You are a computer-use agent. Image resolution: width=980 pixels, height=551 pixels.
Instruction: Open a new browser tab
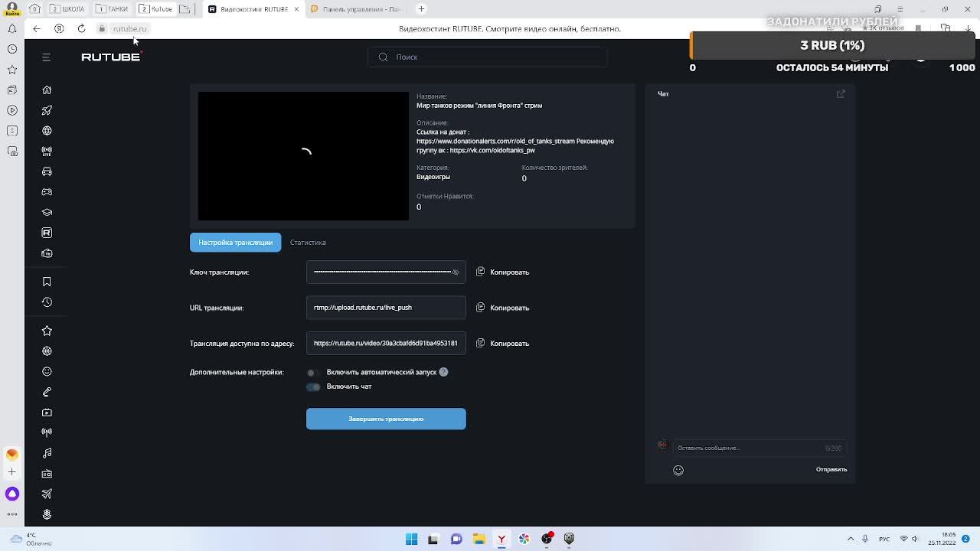click(x=421, y=9)
